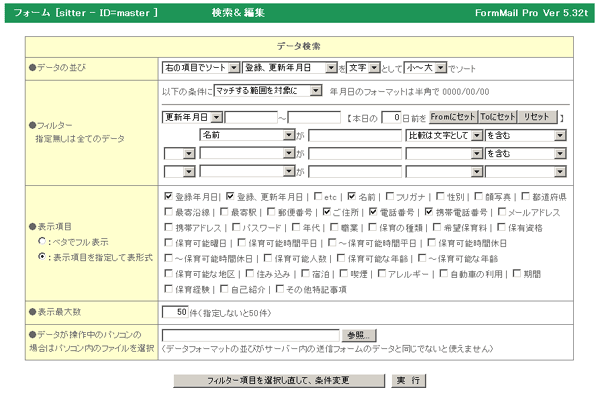Expand the 登録、更新年月日 sort field dropdown
600x398 pixels.
click(290, 68)
